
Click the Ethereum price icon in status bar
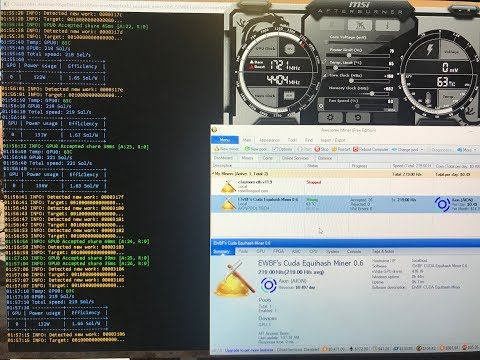[351, 349]
